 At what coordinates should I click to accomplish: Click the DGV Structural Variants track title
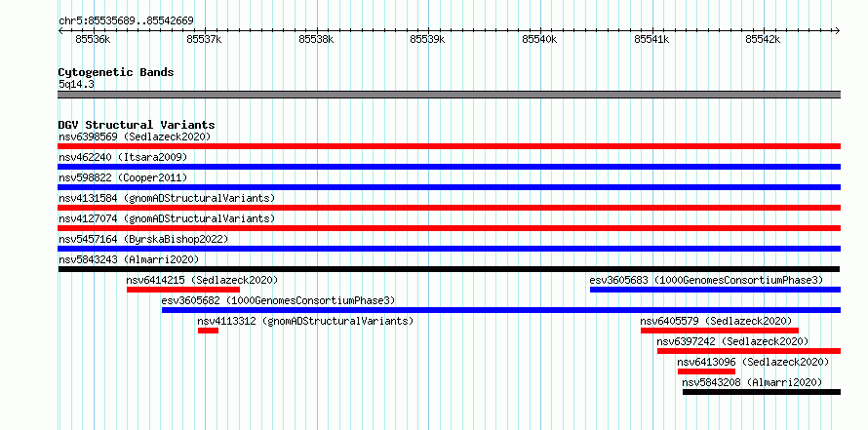tap(137, 125)
